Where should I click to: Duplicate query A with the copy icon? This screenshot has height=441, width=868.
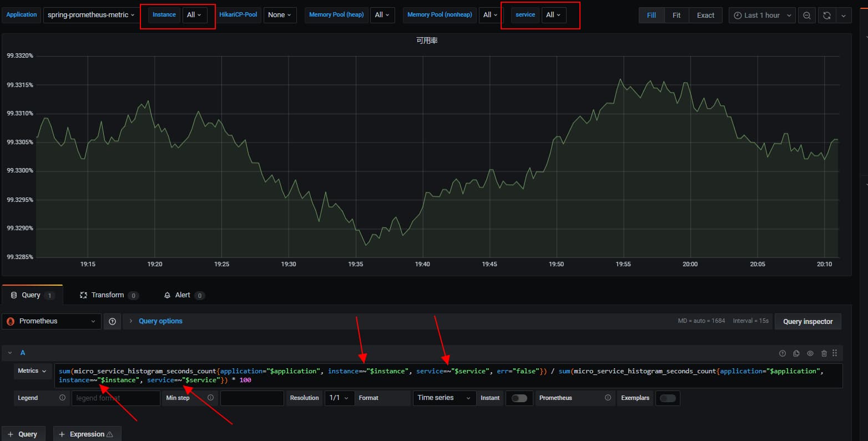pos(796,353)
